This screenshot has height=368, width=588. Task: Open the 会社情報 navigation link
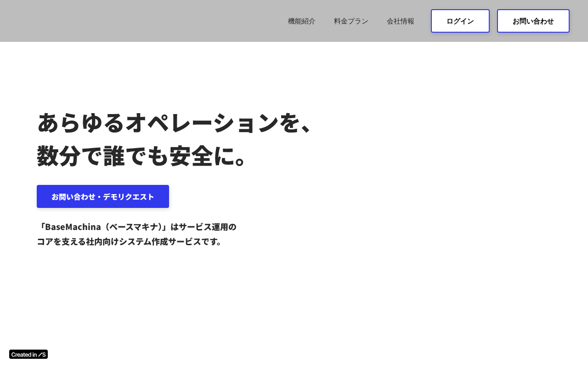[401, 21]
